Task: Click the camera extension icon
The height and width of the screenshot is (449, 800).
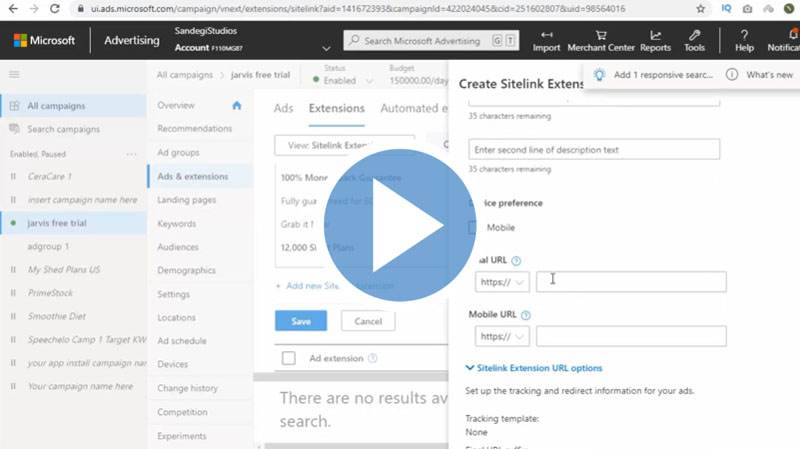Action: pyautogui.click(x=747, y=9)
